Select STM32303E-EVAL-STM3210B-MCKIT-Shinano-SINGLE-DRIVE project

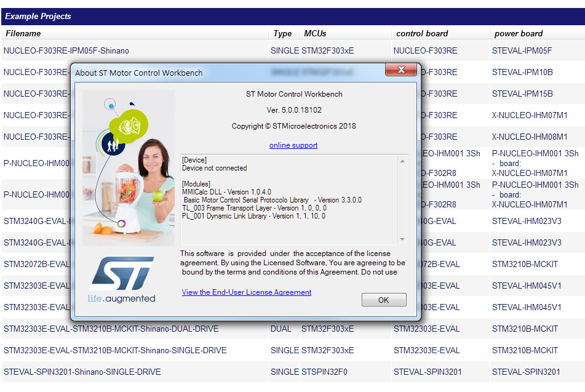pyautogui.click(x=115, y=351)
